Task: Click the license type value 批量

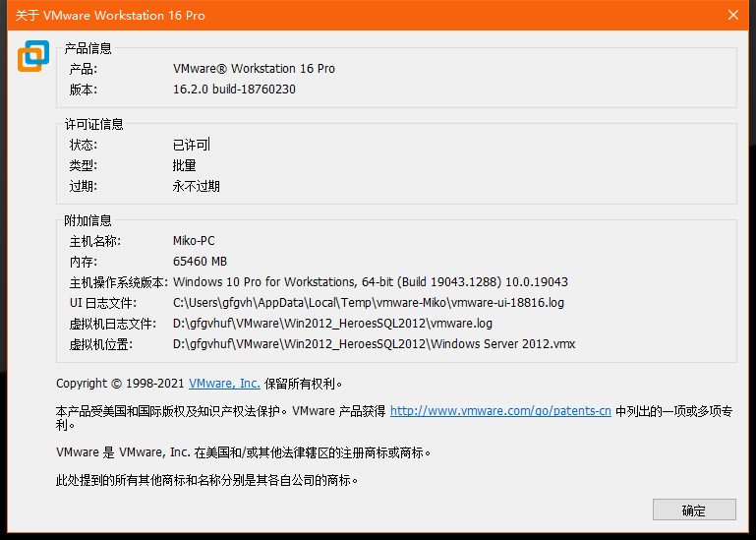Action: pos(185,165)
